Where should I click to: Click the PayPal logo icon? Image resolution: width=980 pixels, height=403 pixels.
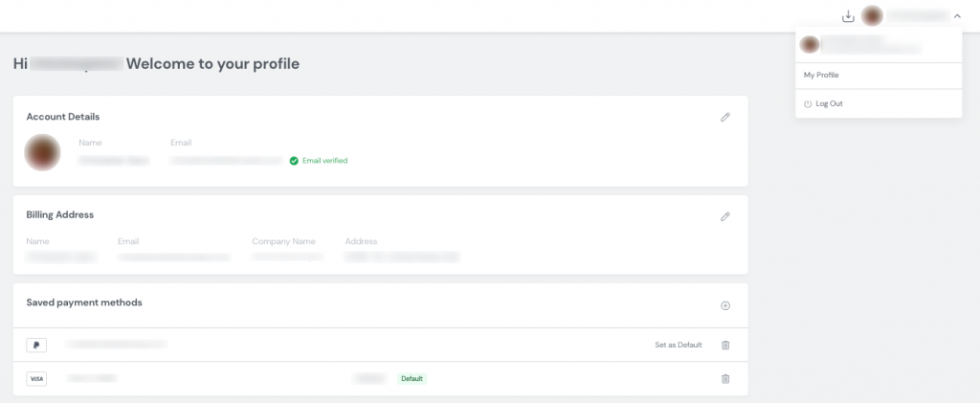(x=36, y=345)
